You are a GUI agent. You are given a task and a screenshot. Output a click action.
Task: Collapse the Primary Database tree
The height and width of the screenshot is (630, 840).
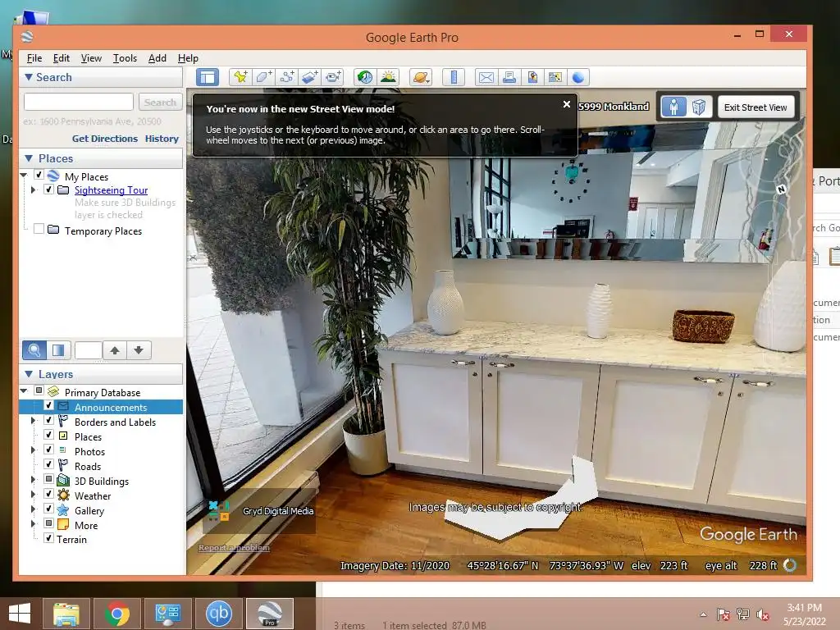click(24, 391)
